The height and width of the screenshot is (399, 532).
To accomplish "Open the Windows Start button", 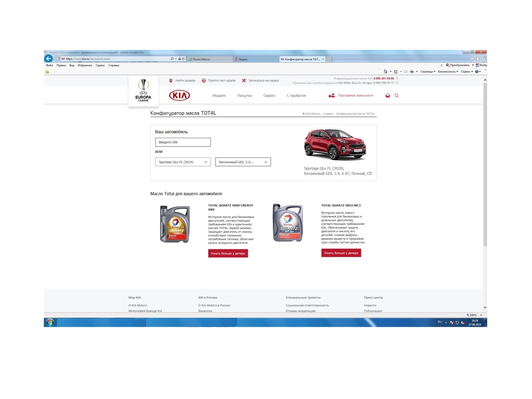I will (x=50, y=322).
